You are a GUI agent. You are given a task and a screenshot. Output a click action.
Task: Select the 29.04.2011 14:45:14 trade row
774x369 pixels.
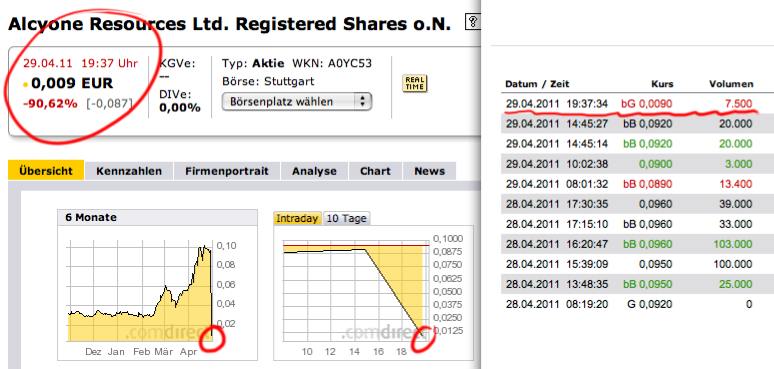tap(637, 144)
